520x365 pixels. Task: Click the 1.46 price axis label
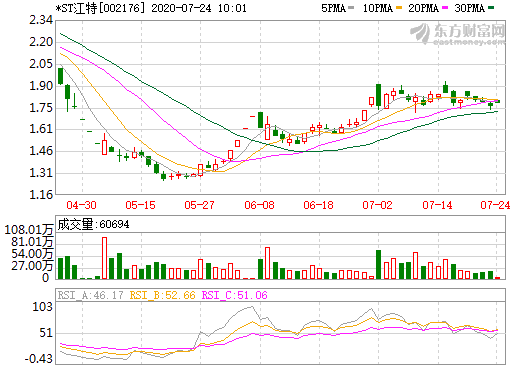click(x=41, y=151)
